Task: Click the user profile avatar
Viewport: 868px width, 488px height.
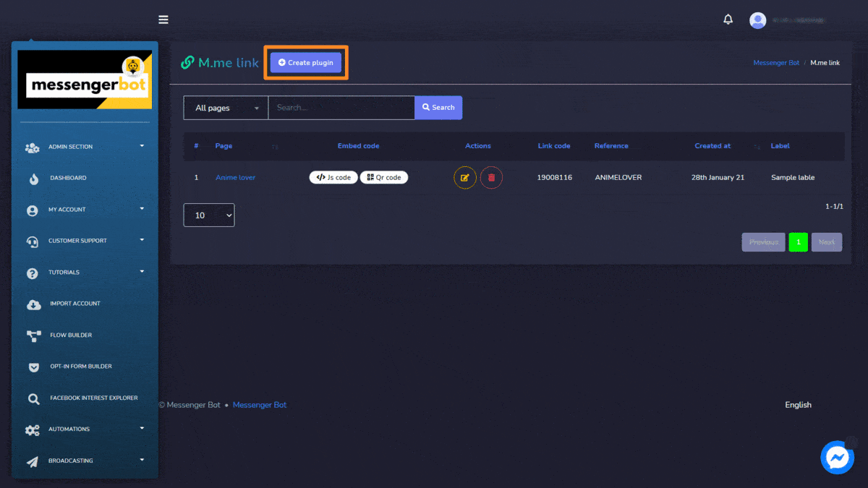Action: (x=757, y=20)
